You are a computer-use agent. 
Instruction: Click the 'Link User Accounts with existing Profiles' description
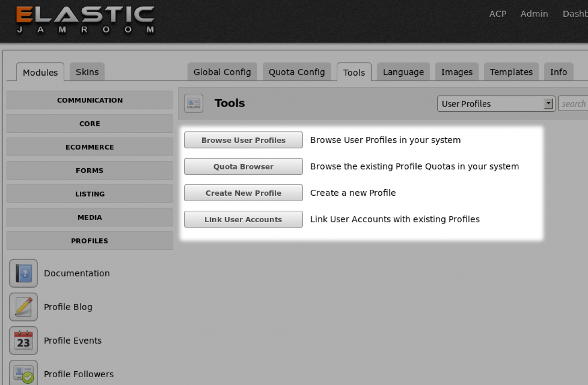click(395, 219)
